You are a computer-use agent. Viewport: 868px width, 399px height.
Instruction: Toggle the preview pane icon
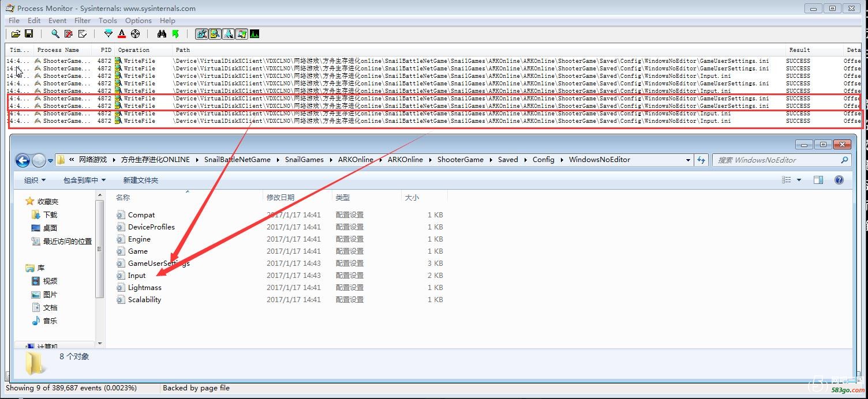[818, 180]
